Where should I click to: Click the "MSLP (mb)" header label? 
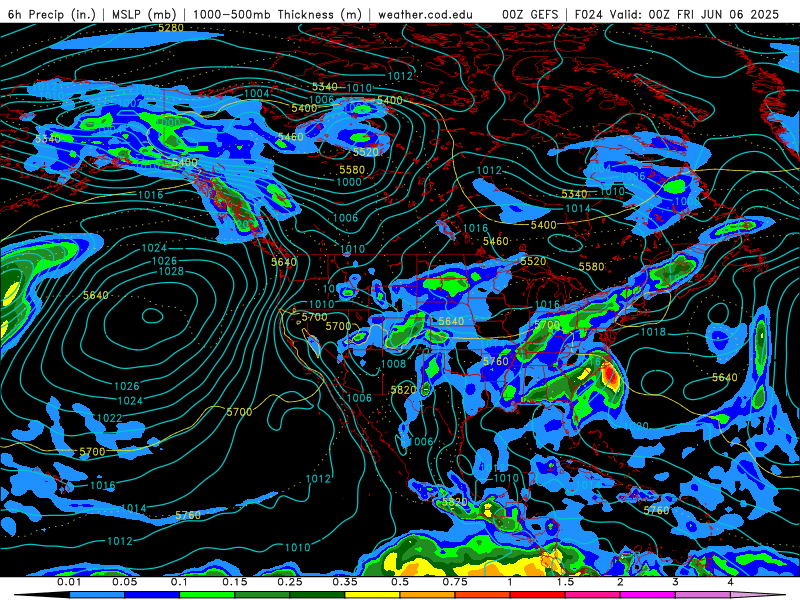[x=144, y=14]
